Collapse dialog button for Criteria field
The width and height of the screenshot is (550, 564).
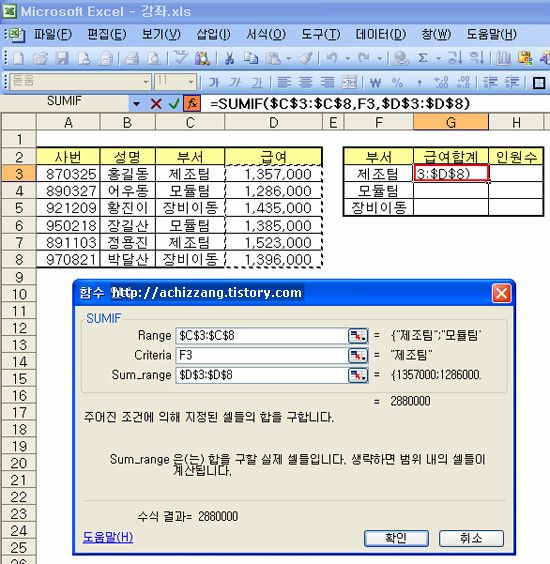(x=358, y=355)
